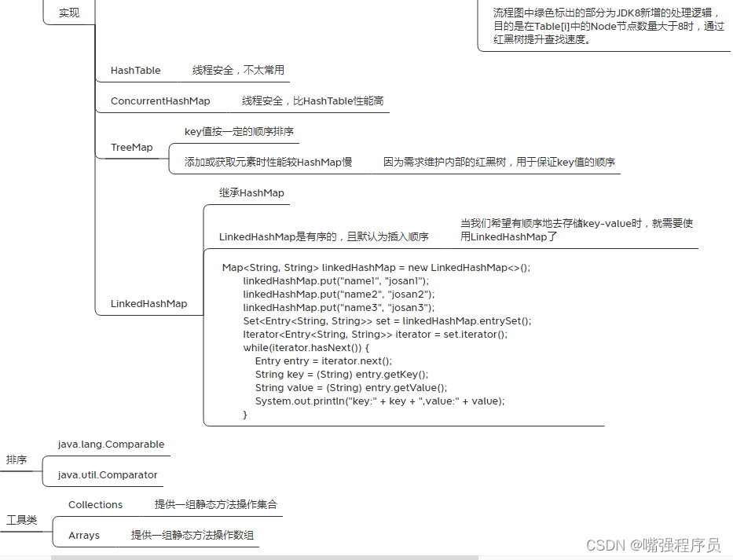This screenshot has width=733, height=560.
Task: Click the HashTable node
Action: click(x=136, y=71)
